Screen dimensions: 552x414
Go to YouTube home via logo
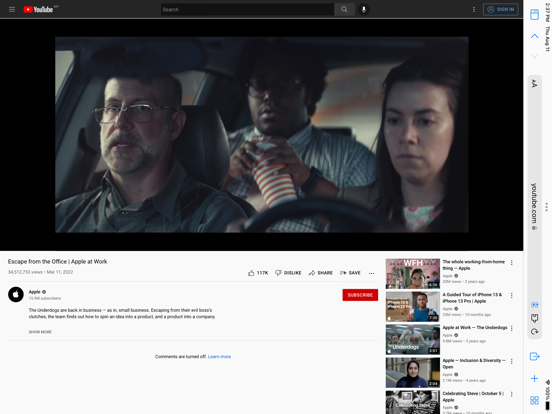coord(38,10)
